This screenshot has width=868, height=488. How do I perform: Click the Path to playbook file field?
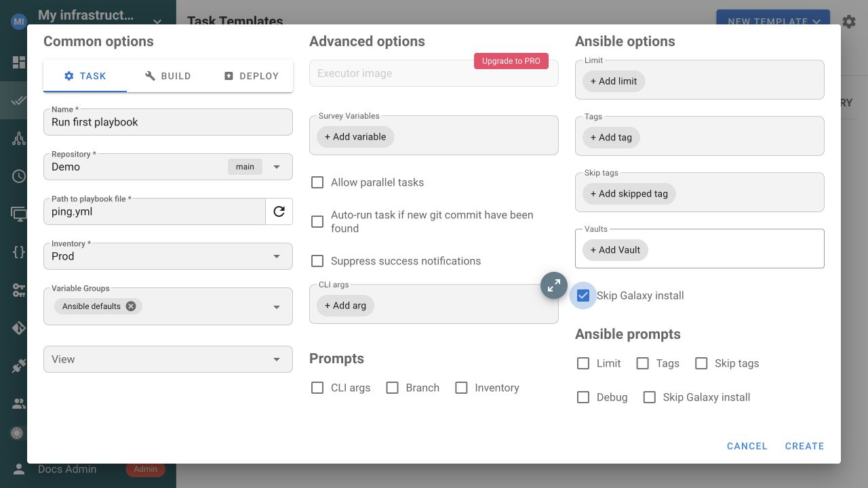point(155,211)
